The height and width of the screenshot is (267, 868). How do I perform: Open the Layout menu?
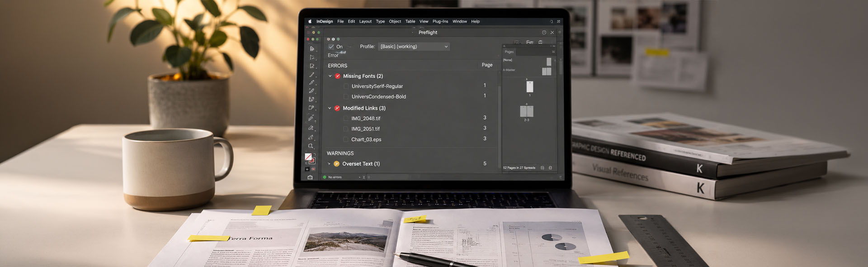click(365, 21)
